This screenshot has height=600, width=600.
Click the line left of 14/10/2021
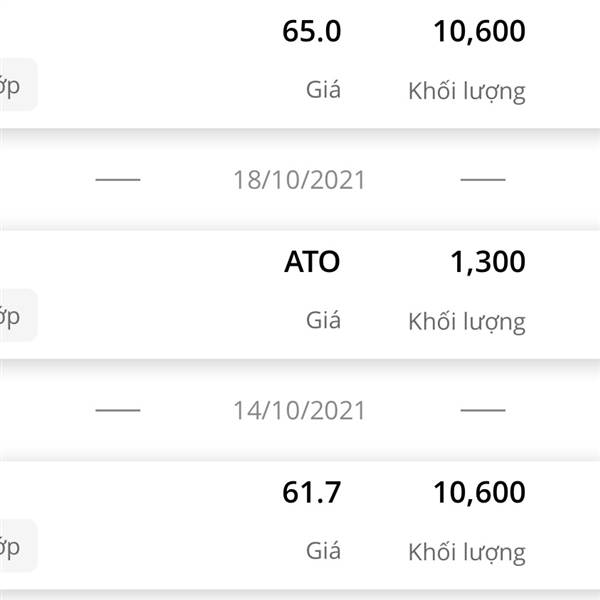pyautogui.click(x=118, y=410)
